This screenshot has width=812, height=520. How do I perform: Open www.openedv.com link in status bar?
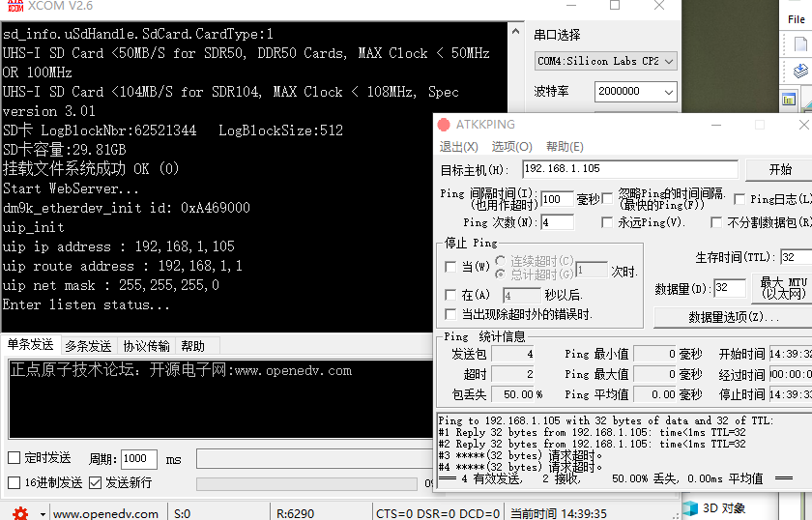(105, 514)
